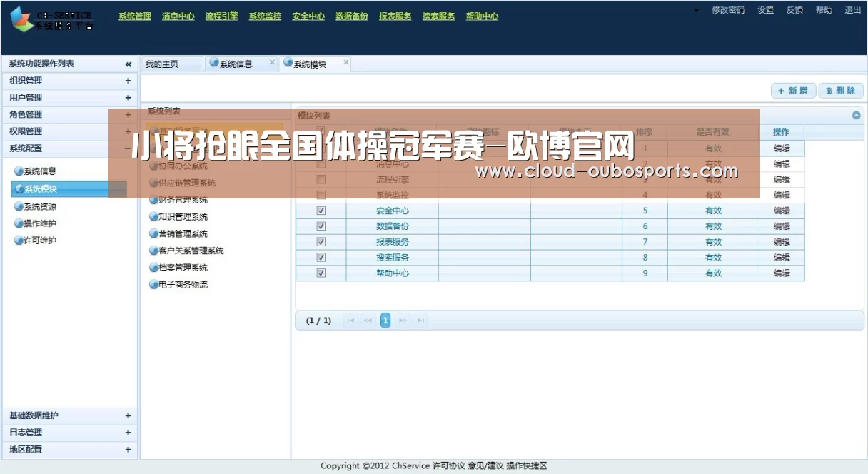Click the globe icon beside 许可维护 tree item

(19, 241)
